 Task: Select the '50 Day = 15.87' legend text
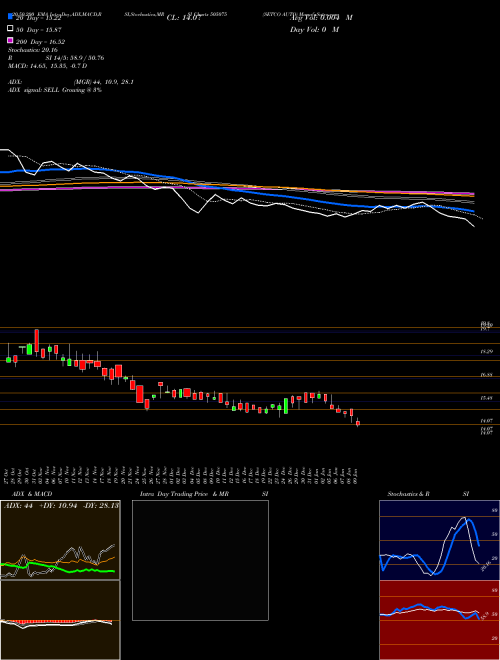coord(39,30)
